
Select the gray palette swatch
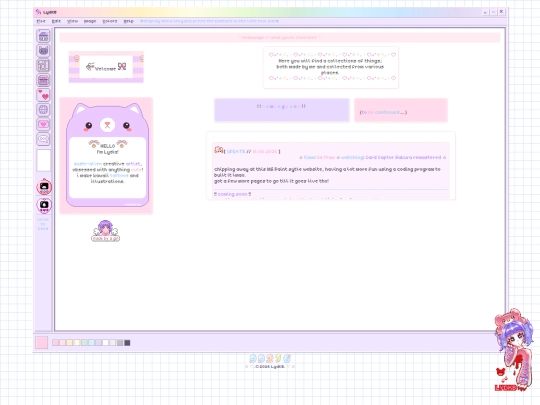[x=120, y=343]
